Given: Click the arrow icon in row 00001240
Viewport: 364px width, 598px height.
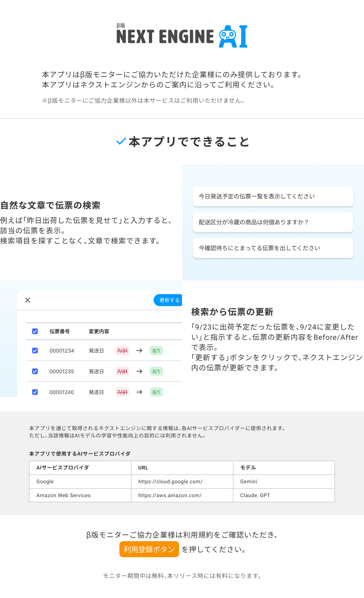Looking at the screenshot, I should (139, 392).
